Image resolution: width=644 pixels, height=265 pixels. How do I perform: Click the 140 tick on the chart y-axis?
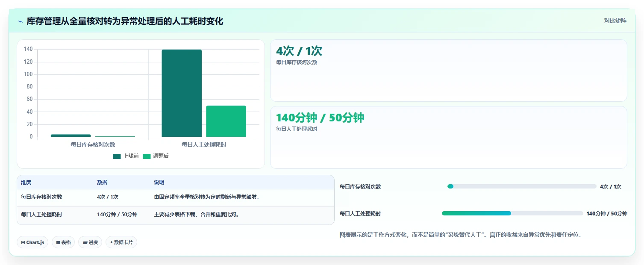click(28, 49)
